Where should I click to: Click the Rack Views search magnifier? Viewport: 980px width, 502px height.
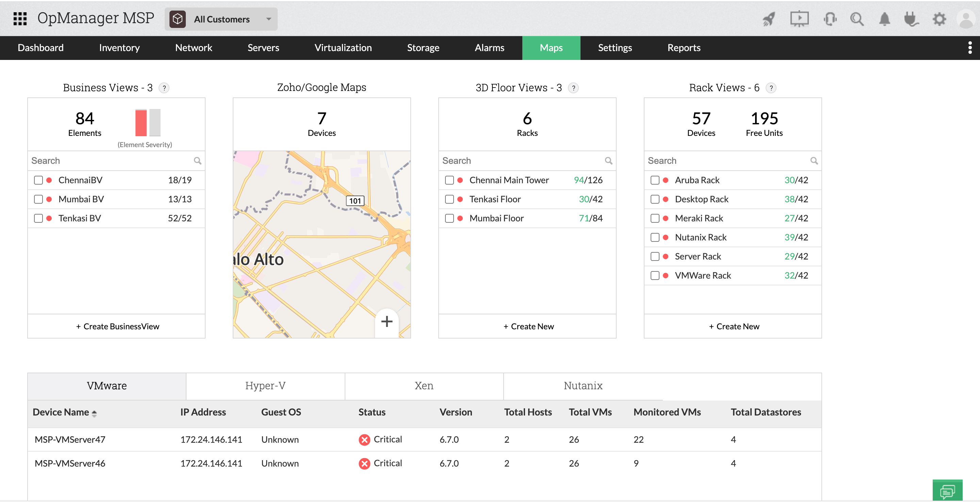click(814, 161)
